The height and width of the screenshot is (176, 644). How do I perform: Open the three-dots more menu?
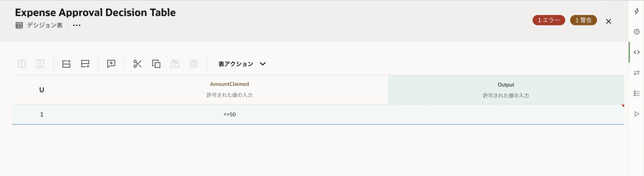(77, 25)
